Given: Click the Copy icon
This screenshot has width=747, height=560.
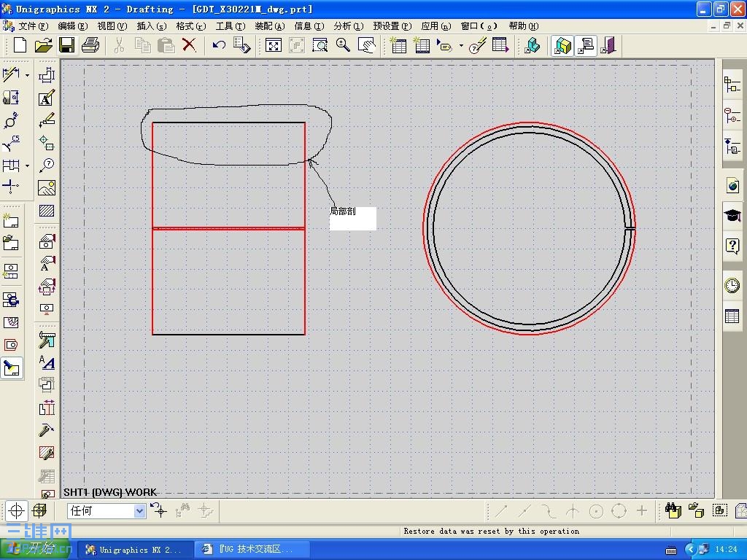Looking at the screenshot, I should tap(142, 45).
